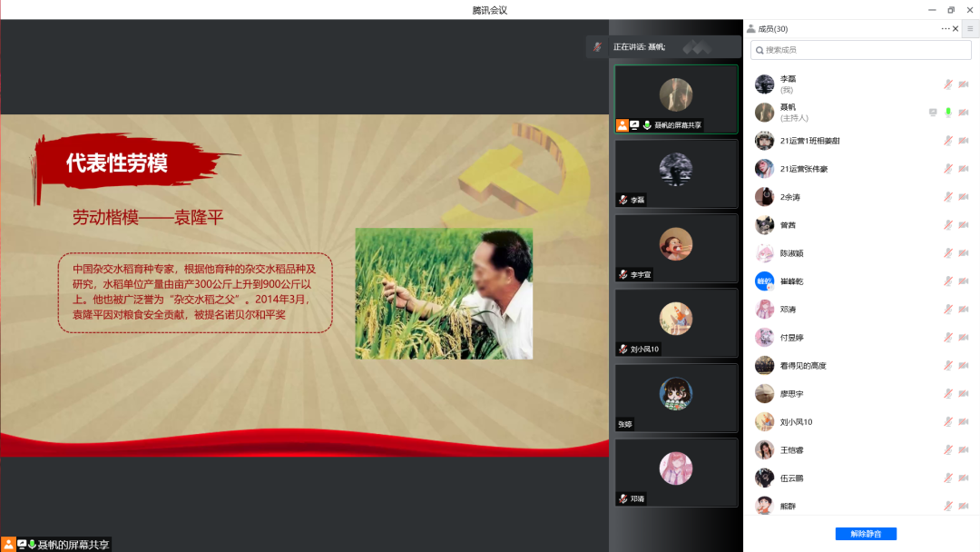Click muted mic icon in 正在讲话 bar
Screen dimensions: 980x552
pyautogui.click(x=597, y=46)
